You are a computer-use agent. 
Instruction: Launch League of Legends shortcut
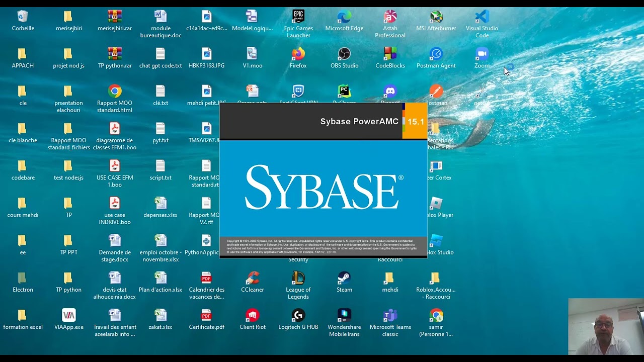click(298, 286)
